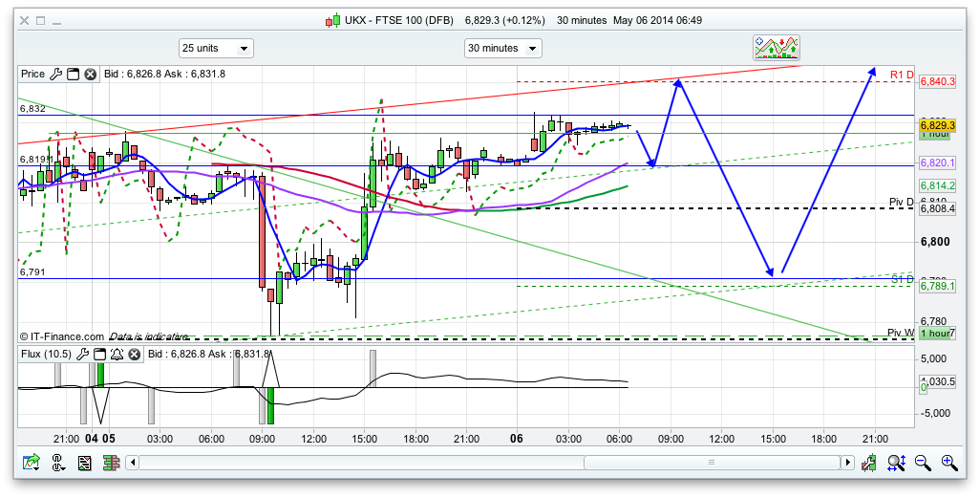
Task: Expand the 30 minutes timeframe dropdown
Action: (x=502, y=48)
